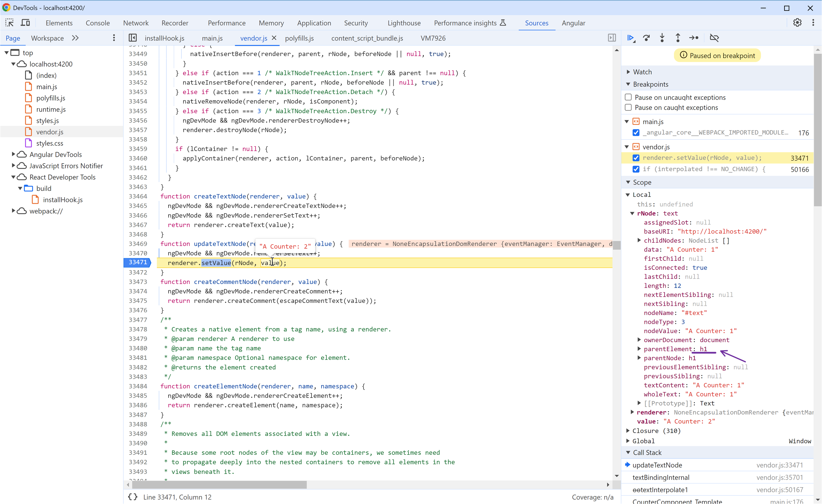The width and height of the screenshot is (822, 504).
Task: Hide the navigator sidebar toggle
Action: coord(133,38)
